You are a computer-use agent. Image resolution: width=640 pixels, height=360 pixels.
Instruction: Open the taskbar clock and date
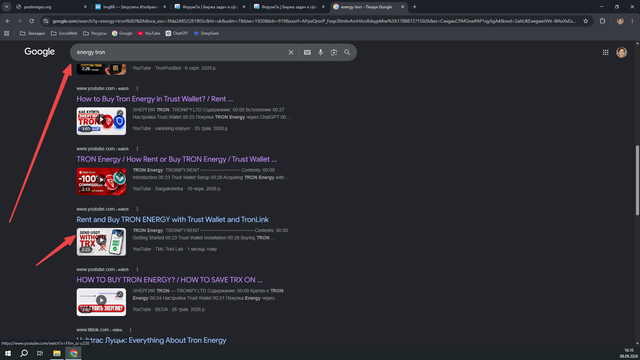(x=629, y=353)
